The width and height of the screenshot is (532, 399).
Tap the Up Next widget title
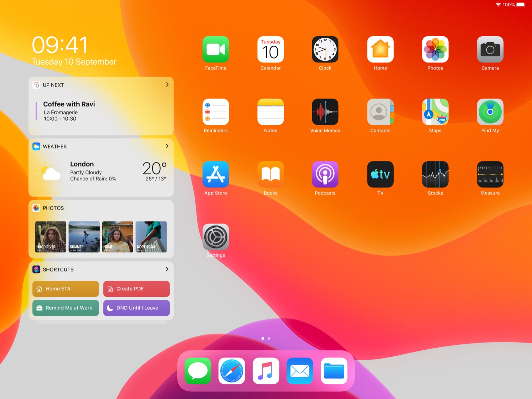[54, 85]
